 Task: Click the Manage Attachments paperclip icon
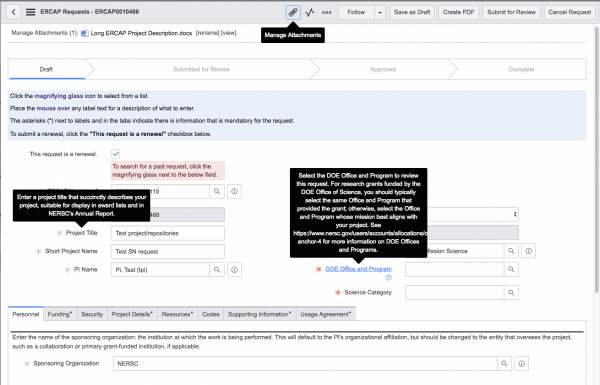pyautogui.click(x=293, y=12)
